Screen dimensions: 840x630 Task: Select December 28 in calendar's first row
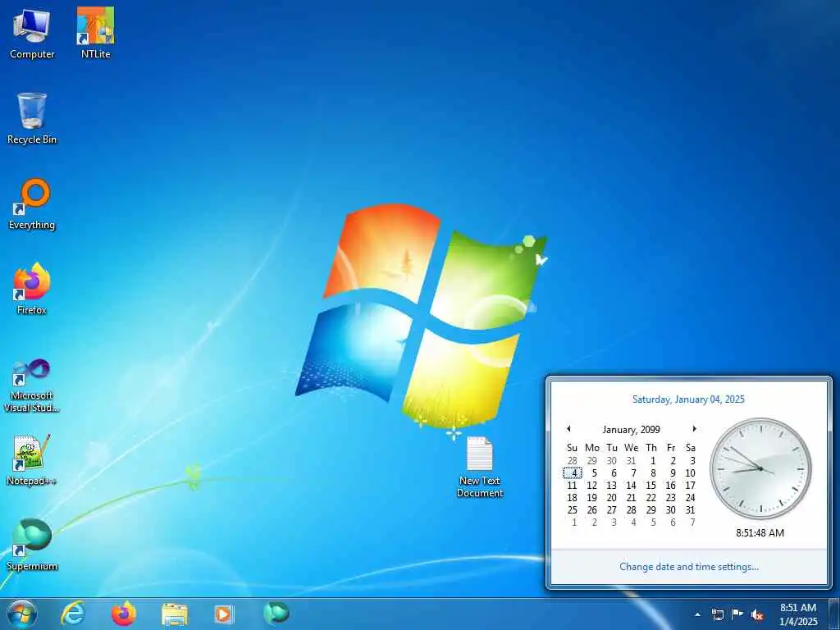573,461
